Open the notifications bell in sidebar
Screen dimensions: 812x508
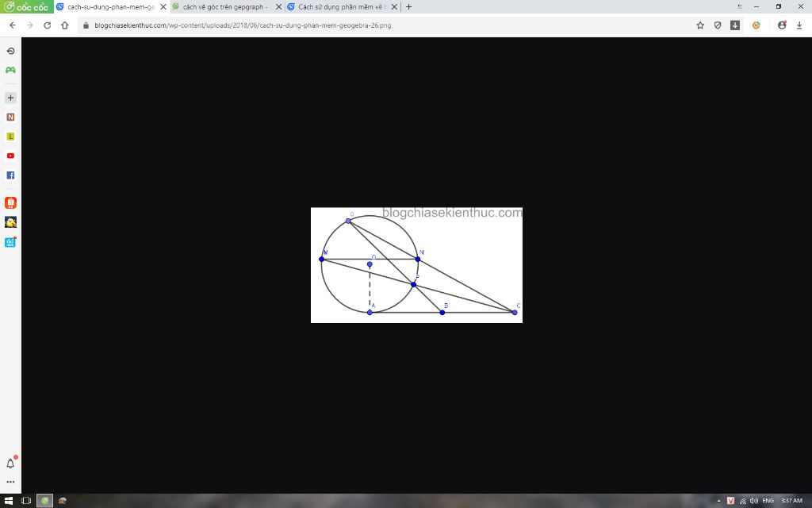(10, 463)
